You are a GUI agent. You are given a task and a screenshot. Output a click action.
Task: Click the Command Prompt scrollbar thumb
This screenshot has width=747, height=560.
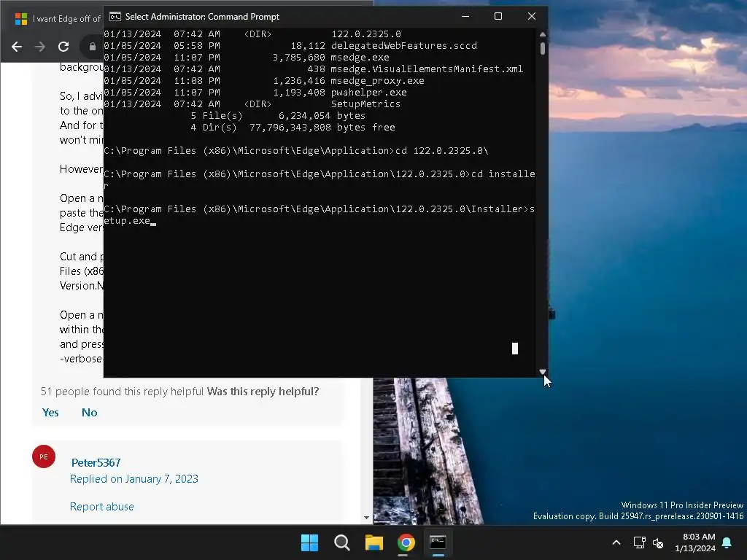543,49
